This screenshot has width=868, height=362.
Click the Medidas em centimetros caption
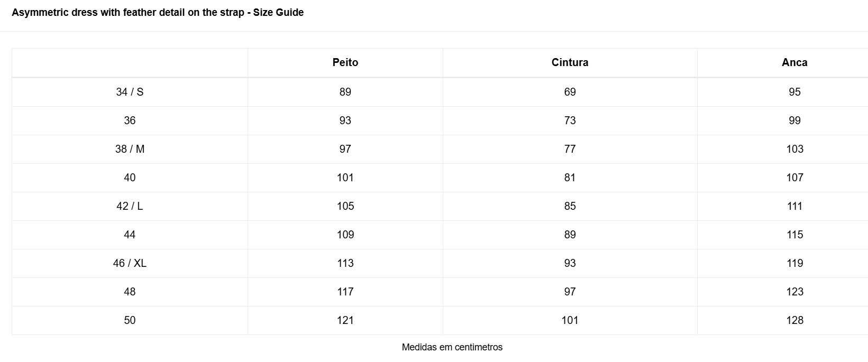click(452, 347)
